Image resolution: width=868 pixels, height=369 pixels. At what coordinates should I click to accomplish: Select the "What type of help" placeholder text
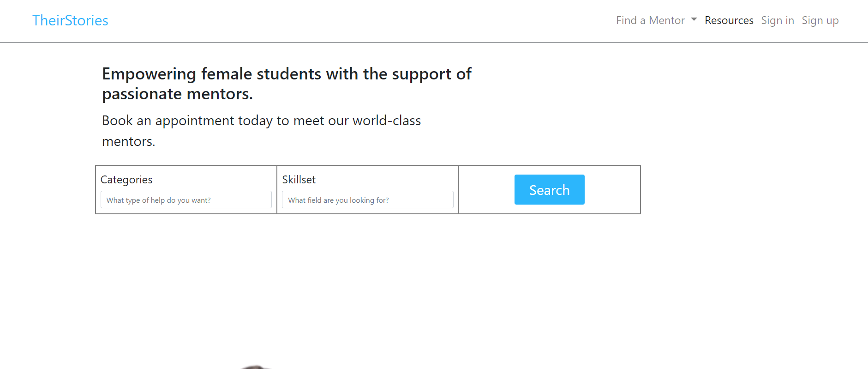pos(158,200)
